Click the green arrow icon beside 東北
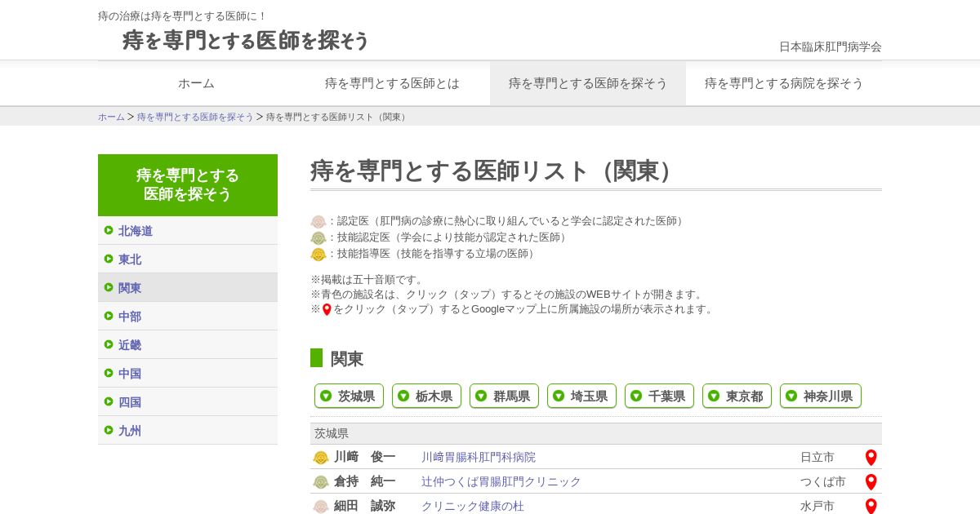The width and height of the screenshot is (980, 514). point(109,259)
